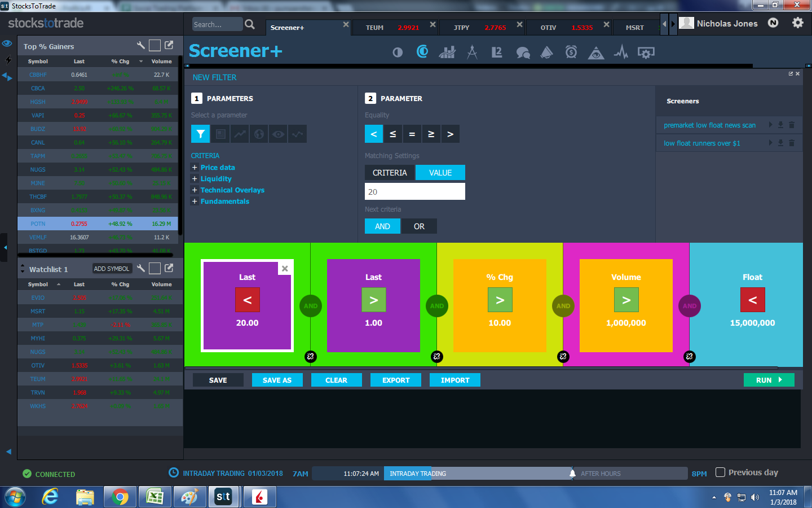Download the premarket low float news scan
This screenshot has width=812, height=508.
pos(780,125)
